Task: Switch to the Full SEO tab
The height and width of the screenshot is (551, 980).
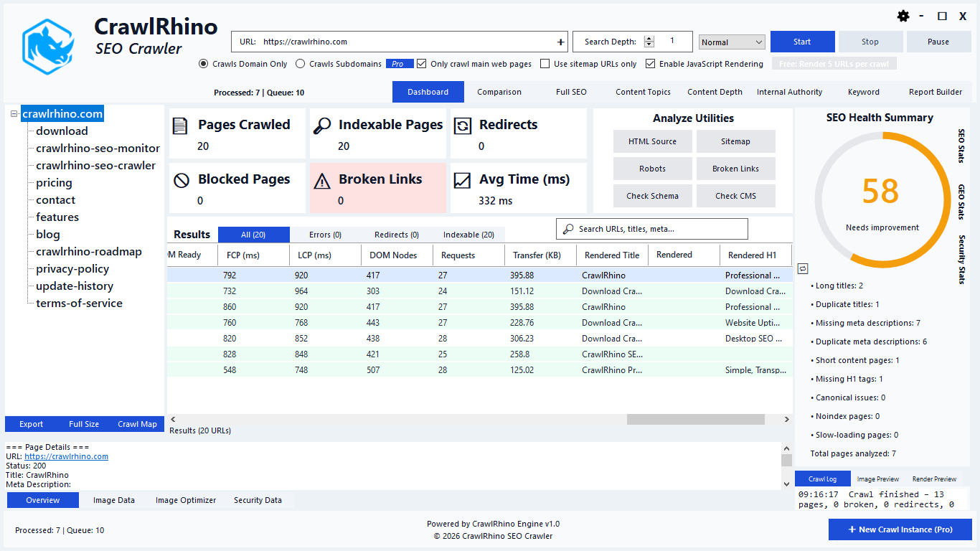Action: pos(570,92)
